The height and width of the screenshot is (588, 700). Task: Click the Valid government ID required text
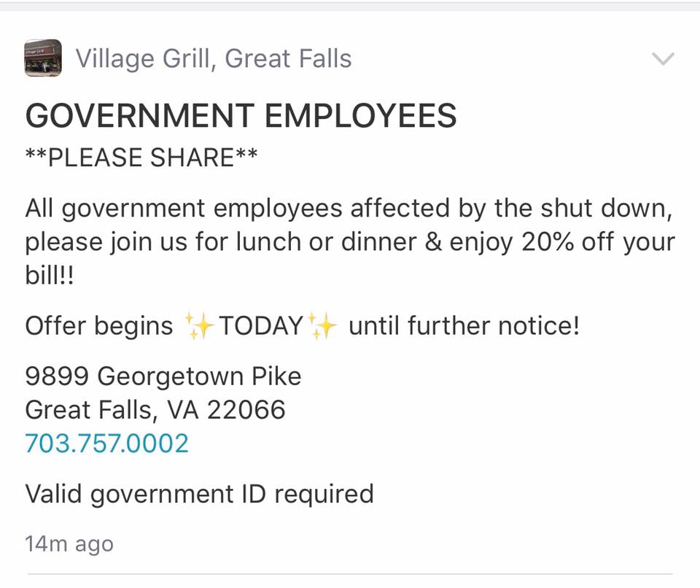[x=199, y=494]
